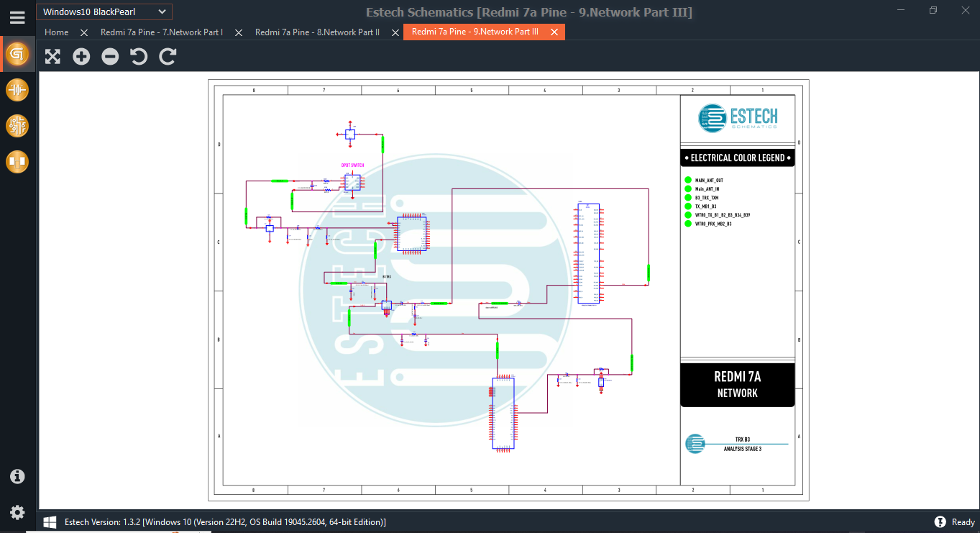980x533 pixels.
Task: Select the WTR0_TX_B1_B2_B3_B34_B39 legend label
Action: tap(723, 215)
